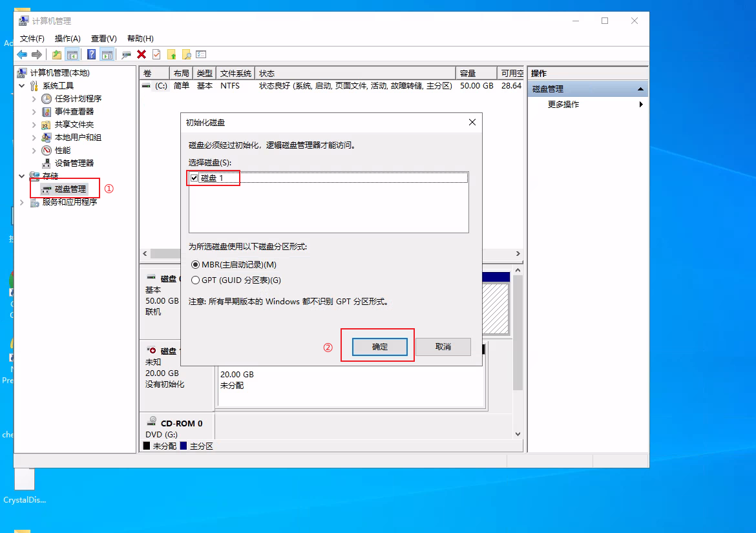Open the 帮助(H) menu

pyautogui.click(x=140, y=39)
